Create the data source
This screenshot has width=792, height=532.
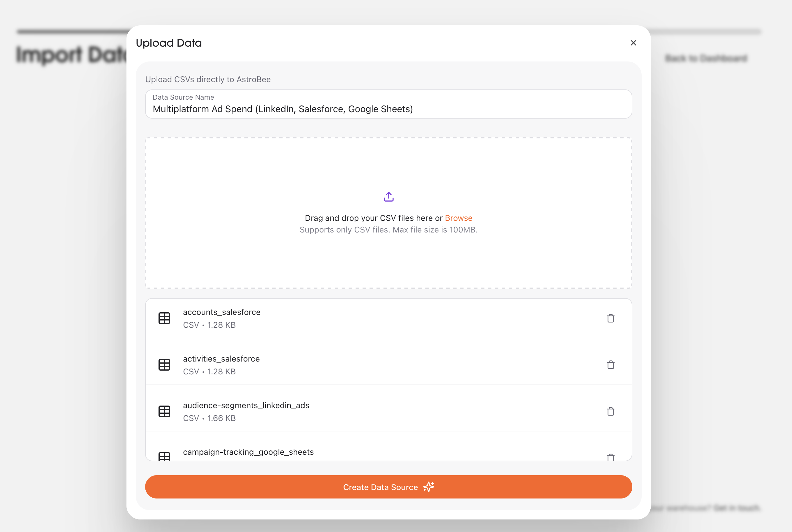(x=388, y=487)
